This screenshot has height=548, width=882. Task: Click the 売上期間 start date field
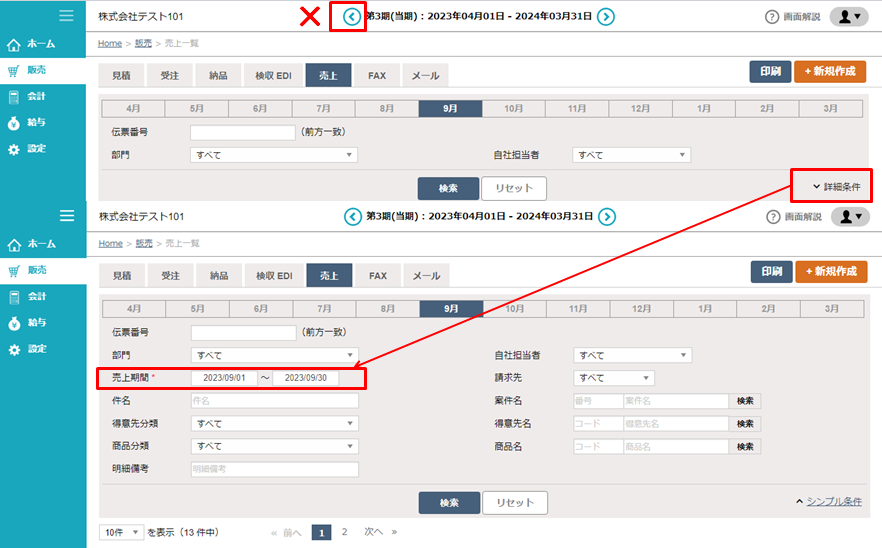[224, 378]
